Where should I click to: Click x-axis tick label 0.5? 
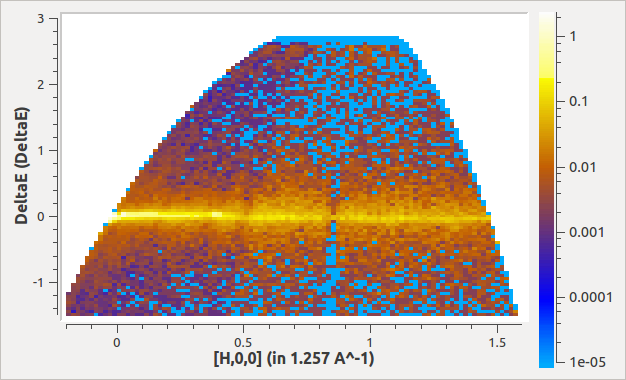point(243,342)
